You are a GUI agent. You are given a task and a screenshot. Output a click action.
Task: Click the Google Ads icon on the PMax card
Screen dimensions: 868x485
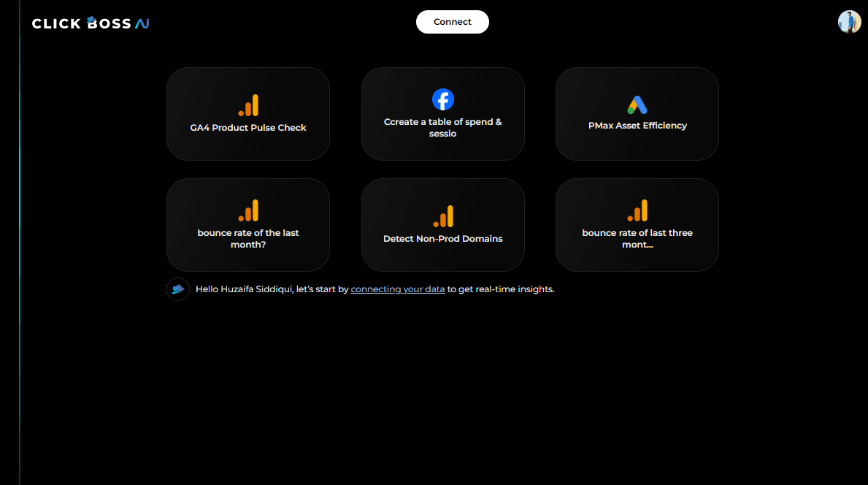tap(637, 104)
